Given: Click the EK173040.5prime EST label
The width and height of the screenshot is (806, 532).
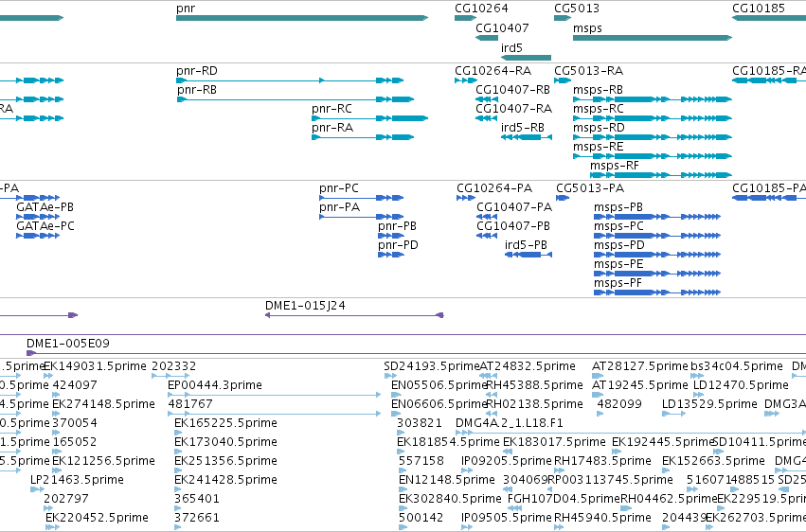Looking at the screenshot, I should [225, 442].
